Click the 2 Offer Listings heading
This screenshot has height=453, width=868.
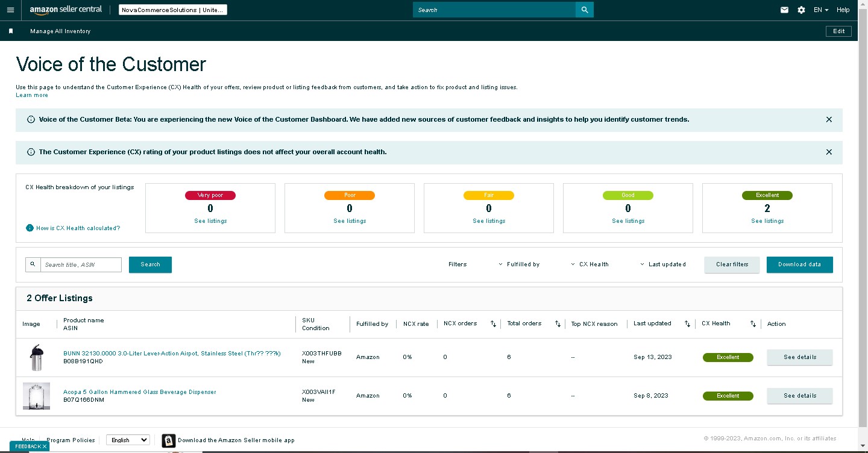60,298
